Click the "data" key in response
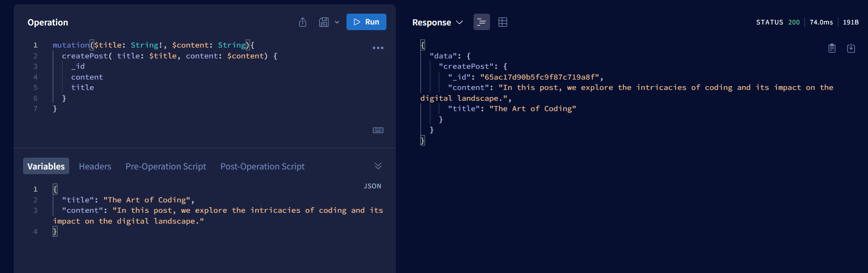 (443, 56)
